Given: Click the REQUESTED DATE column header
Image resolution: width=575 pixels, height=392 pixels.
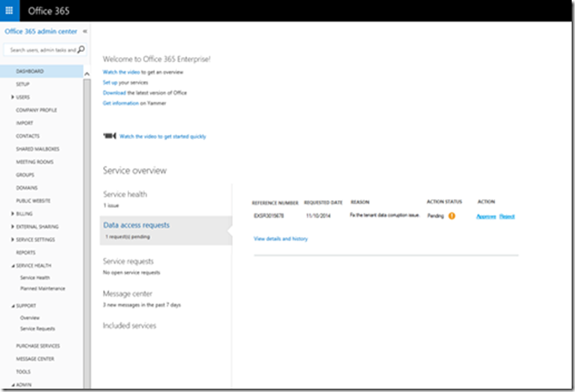Looking at the screenshot, I should (x=323, y=202).
